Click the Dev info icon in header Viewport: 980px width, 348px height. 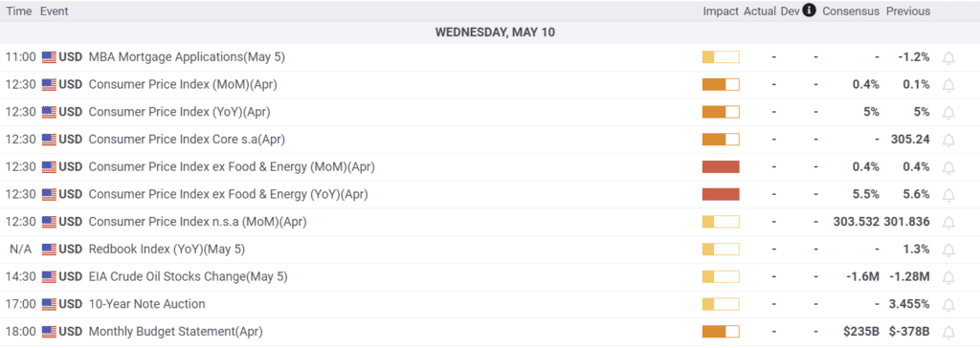809,11
